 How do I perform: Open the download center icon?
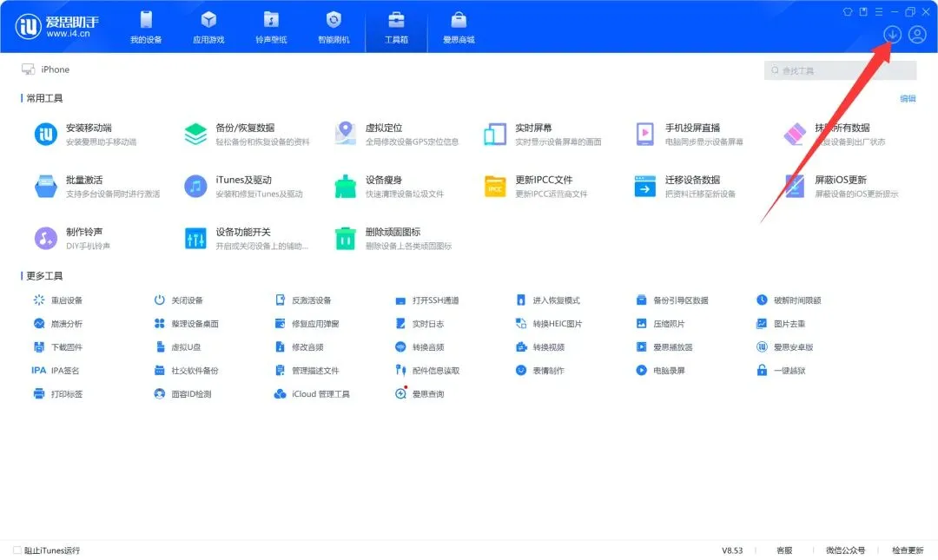[x=892, y=34]
